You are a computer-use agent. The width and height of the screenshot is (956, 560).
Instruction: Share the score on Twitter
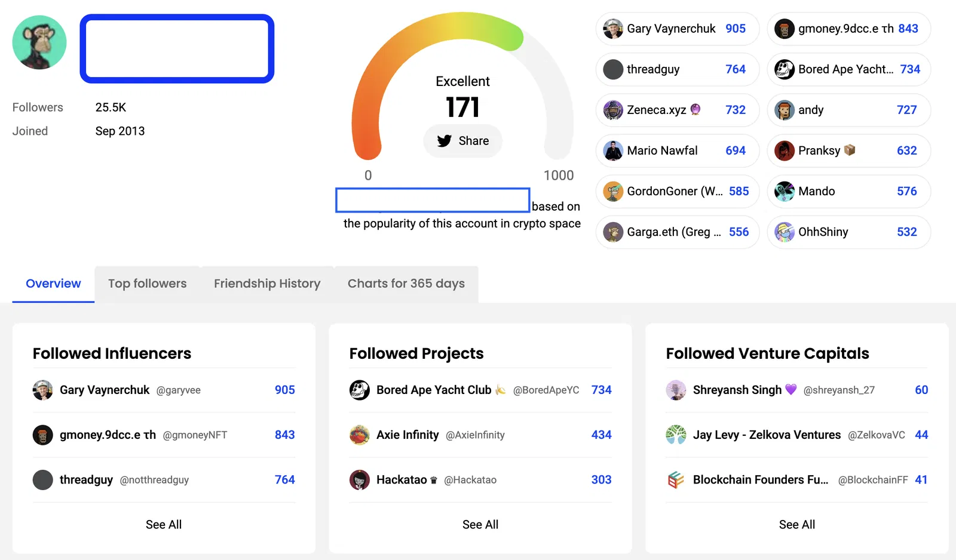pos(462,141)
